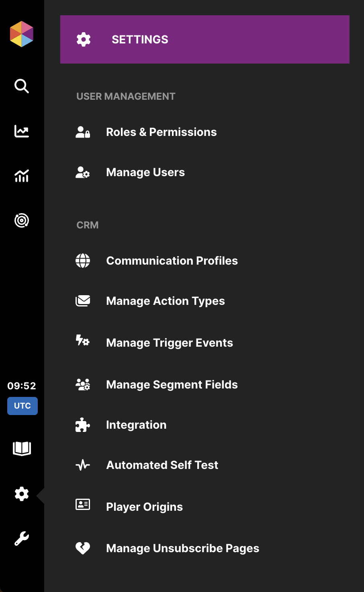The width and height of the screenshot is (364, 592).
Task: Open the line chart analytics icon
Action: point(22,131)
